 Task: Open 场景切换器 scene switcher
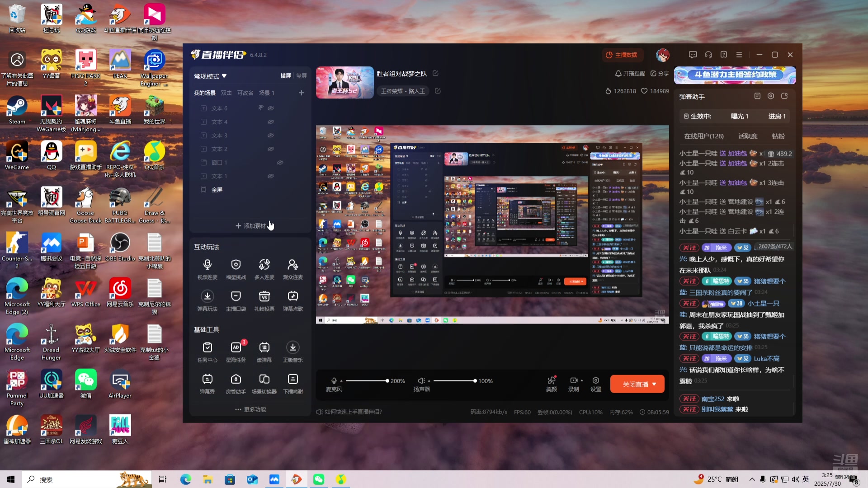click(264, 384)
